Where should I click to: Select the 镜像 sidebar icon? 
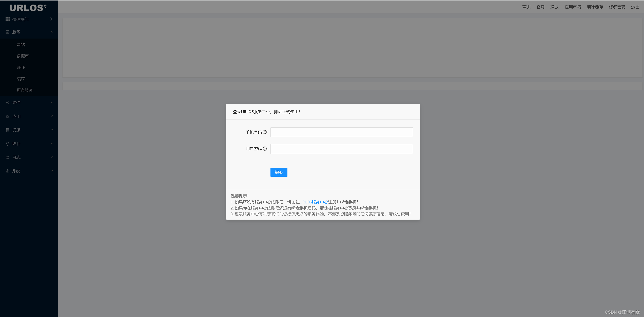[x=7, y=130]
